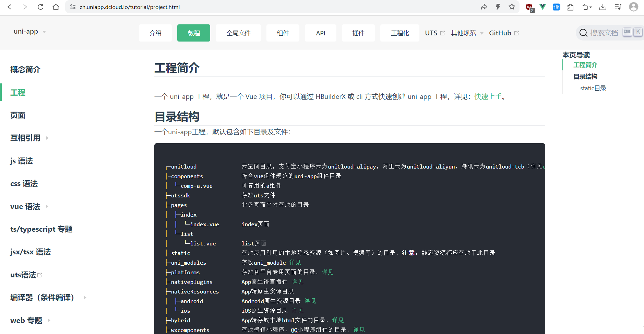
Task: Follow the 快速上手 link
Action: (488, 96)
